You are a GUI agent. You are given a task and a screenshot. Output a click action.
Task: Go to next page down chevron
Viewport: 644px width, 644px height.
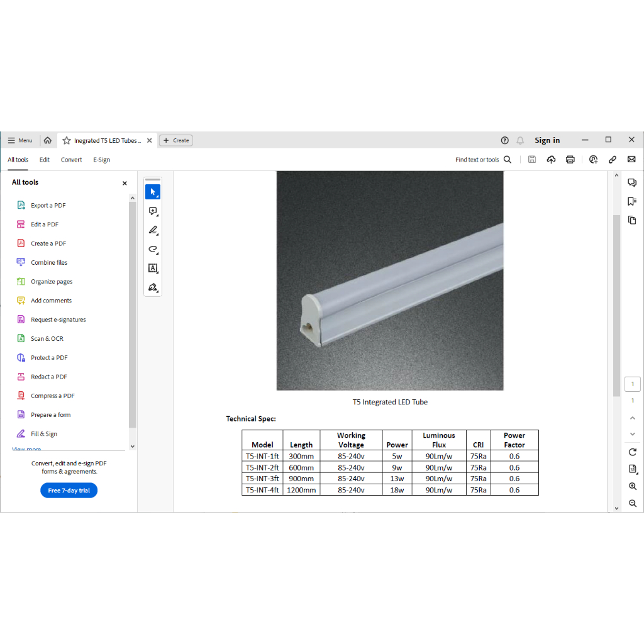tap(633, 434)
